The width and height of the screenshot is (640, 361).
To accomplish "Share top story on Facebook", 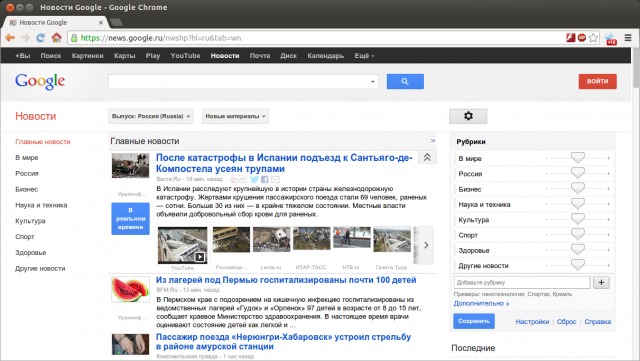I will [x=265, y=179].
